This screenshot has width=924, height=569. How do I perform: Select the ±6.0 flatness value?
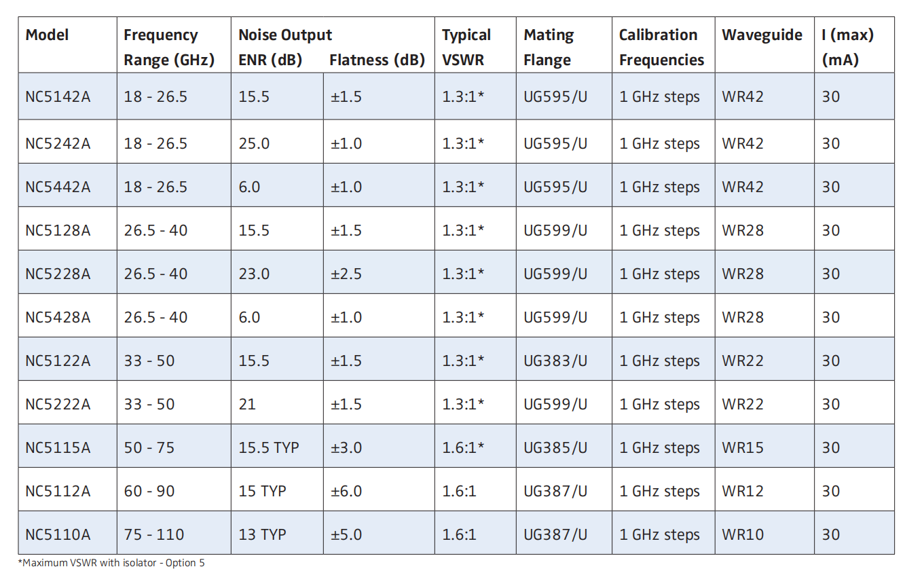pyautogui.click(x=346, y=491)
